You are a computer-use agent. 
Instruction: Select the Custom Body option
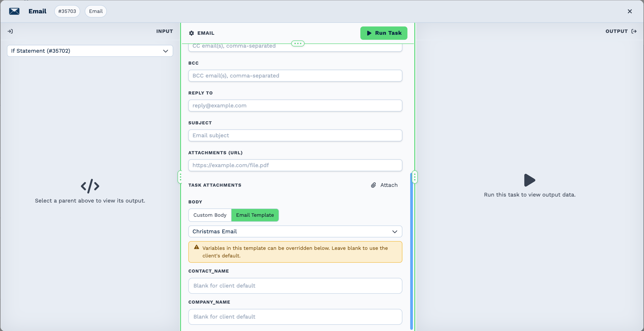(210, 215)
